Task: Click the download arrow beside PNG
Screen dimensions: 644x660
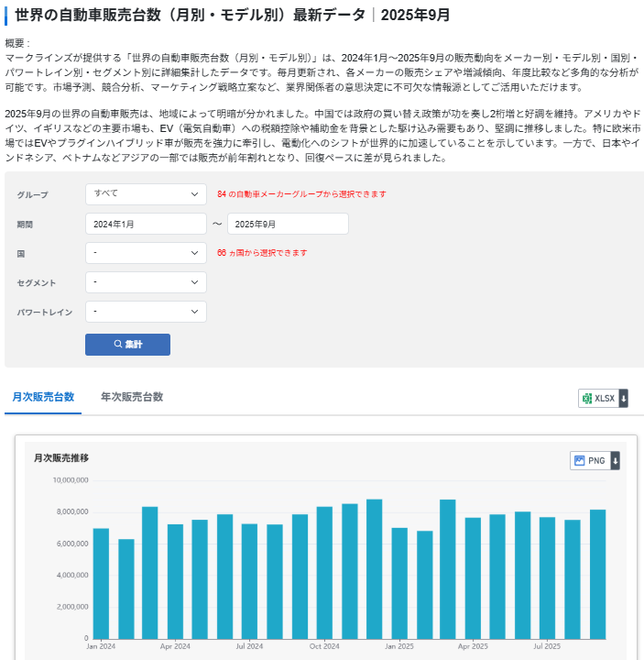Action: pos(616,460)
